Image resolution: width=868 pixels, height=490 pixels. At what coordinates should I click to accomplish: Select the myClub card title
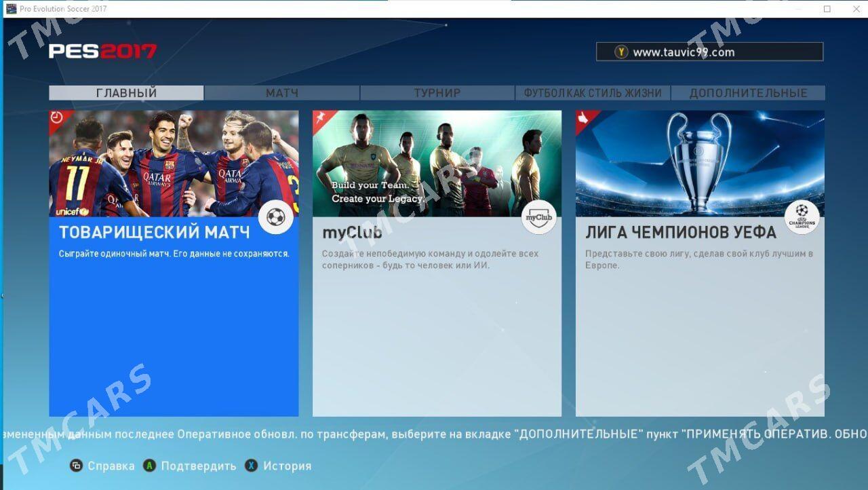coord(352,233)
